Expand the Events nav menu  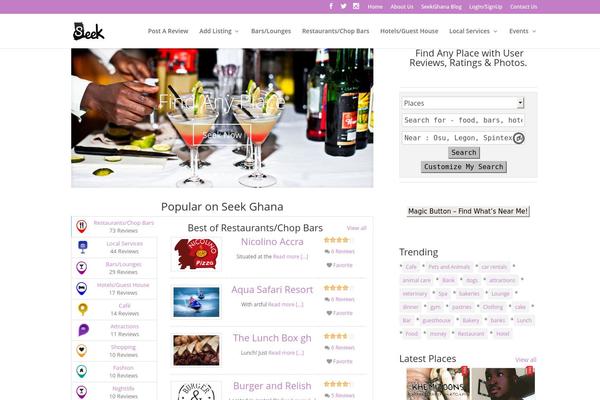click(x=522, y=31)
